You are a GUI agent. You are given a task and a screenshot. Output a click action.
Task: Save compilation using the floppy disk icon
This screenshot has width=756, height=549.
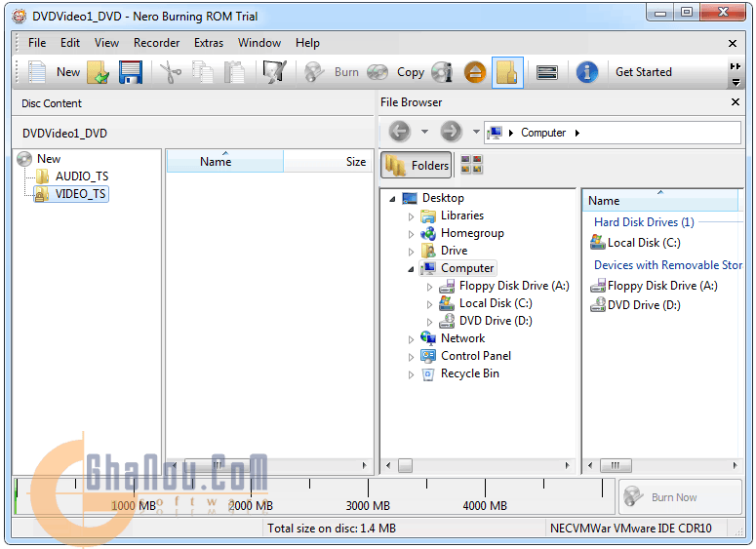[131, 72]
